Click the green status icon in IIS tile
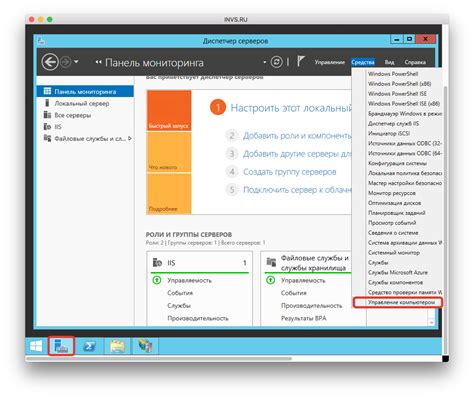474x398 pixels. point(157,280)
